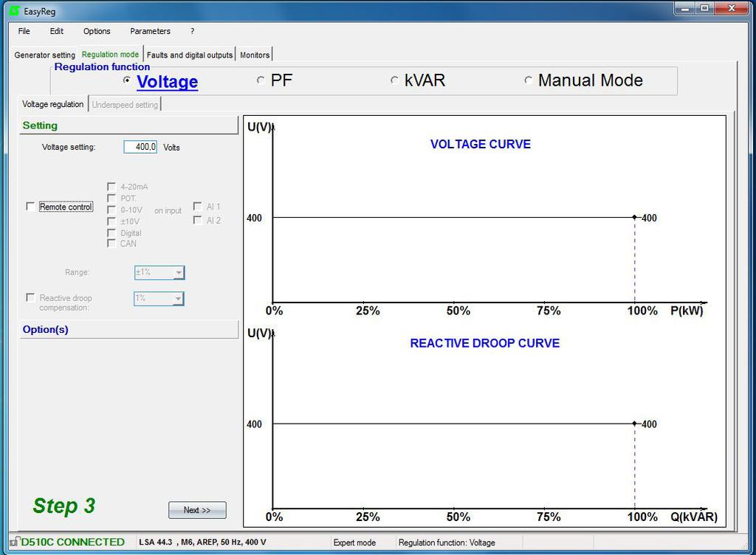756x555 pixels.
Task: Select the Voltage regulation sub-tab
Action: coord(53,104)
